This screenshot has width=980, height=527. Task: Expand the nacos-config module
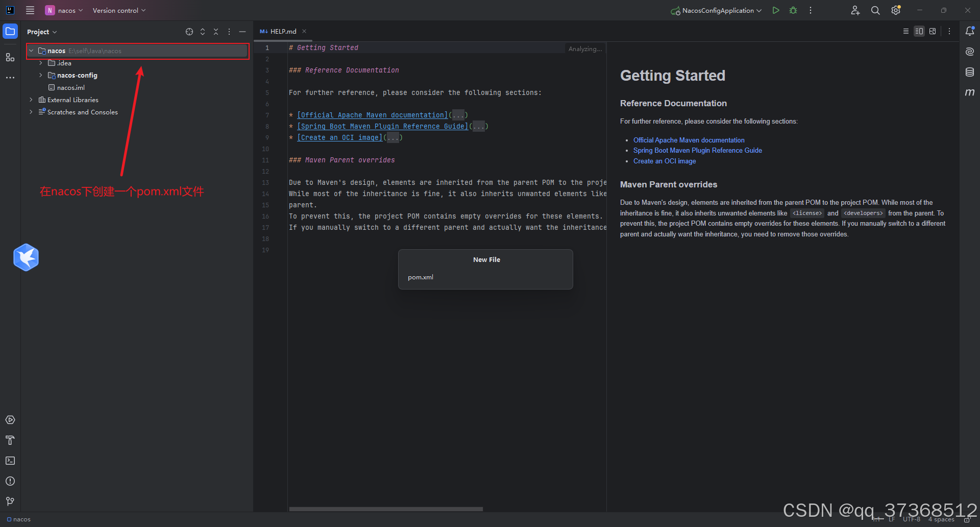click(x=41, y=75)
